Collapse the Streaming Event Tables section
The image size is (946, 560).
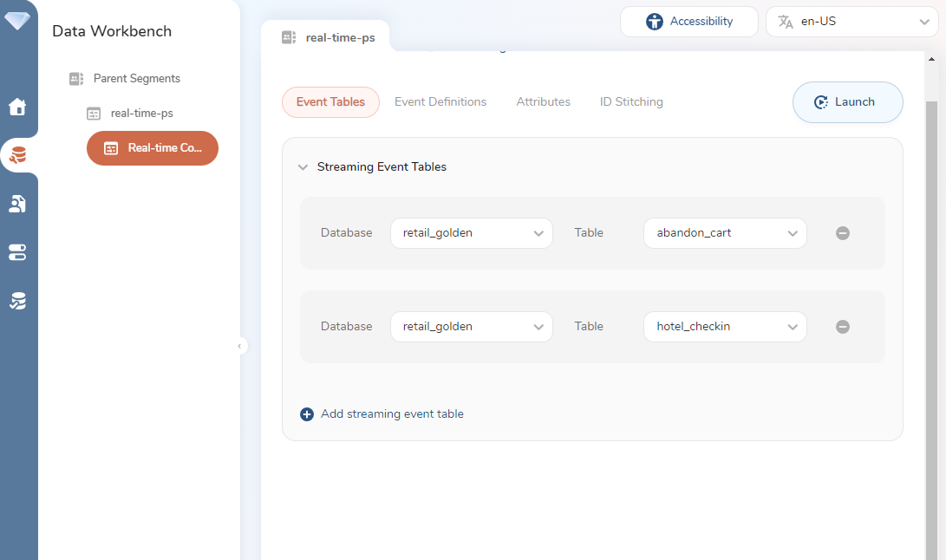(303, 167)
